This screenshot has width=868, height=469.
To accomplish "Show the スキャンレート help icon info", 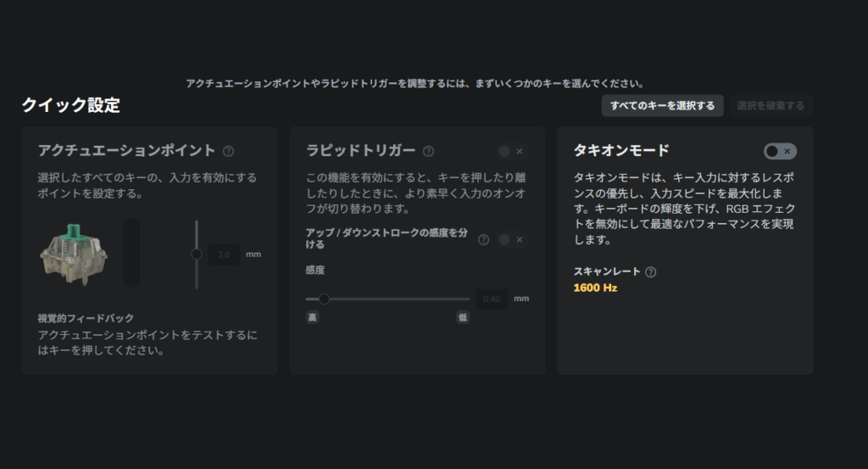I will pos(650,272).
